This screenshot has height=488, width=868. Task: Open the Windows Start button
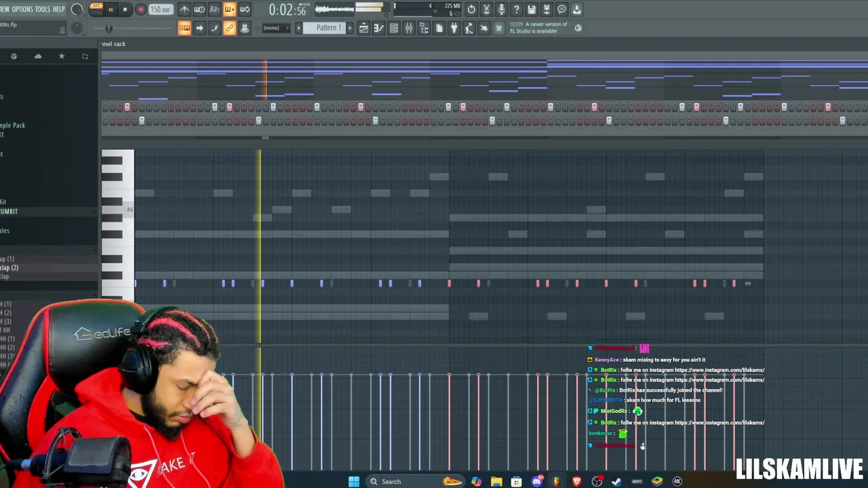354,481
